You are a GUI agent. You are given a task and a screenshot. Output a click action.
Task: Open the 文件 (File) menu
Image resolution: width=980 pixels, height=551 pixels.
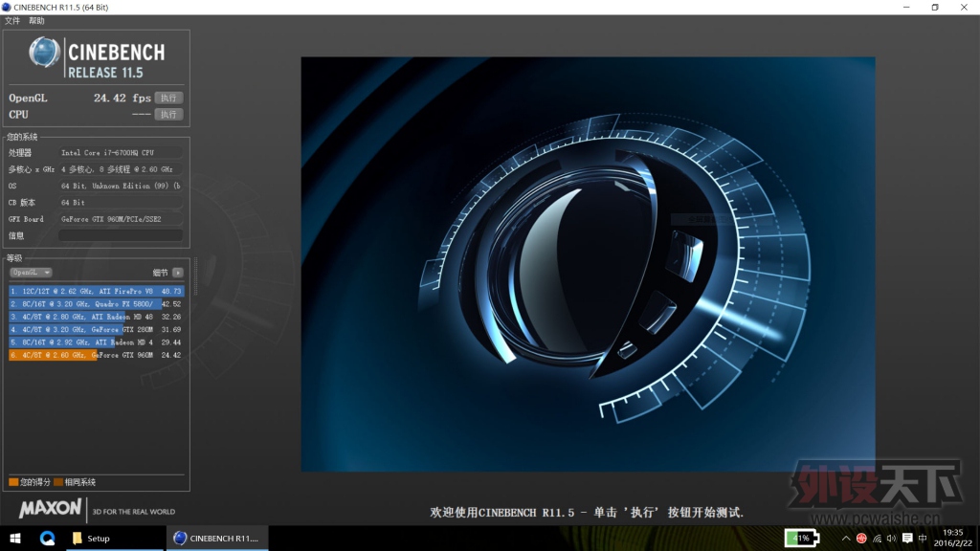pyautogui.click(x=11, y=21)
